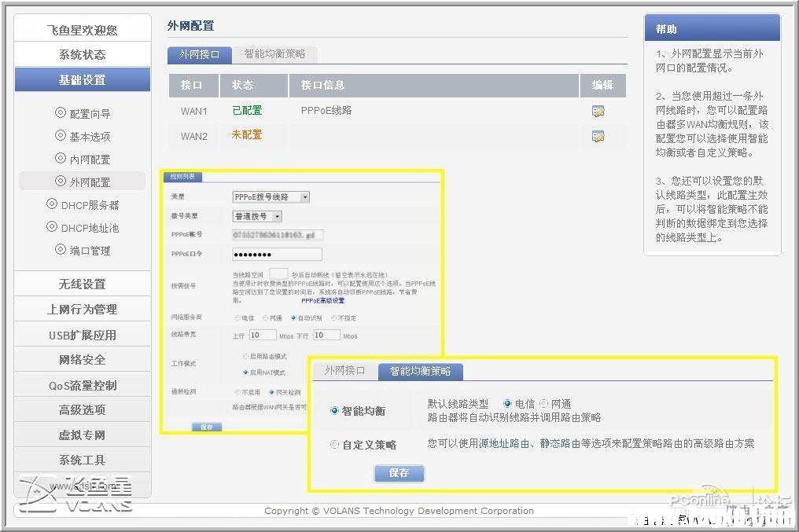Open the PPPoE高级设置 link
The image size is (799, 532).
323,301
